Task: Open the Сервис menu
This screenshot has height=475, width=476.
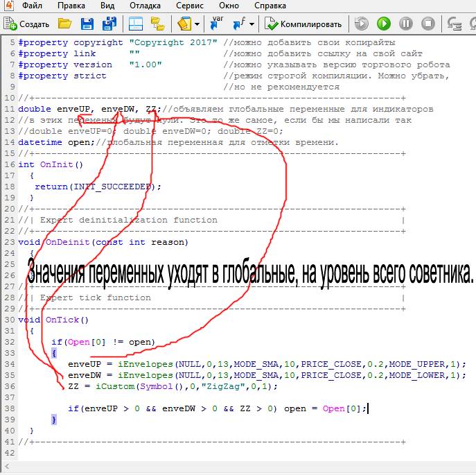Action: [189, 6]
